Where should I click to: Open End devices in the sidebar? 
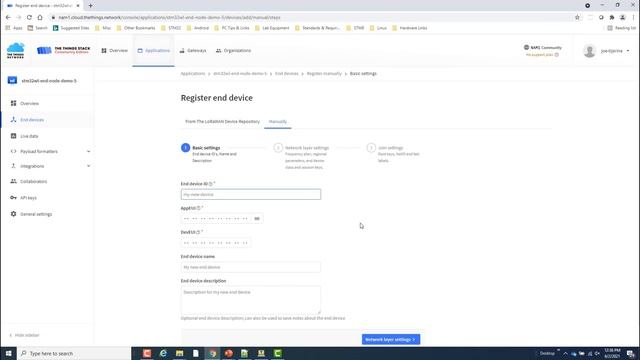point(32,120)
